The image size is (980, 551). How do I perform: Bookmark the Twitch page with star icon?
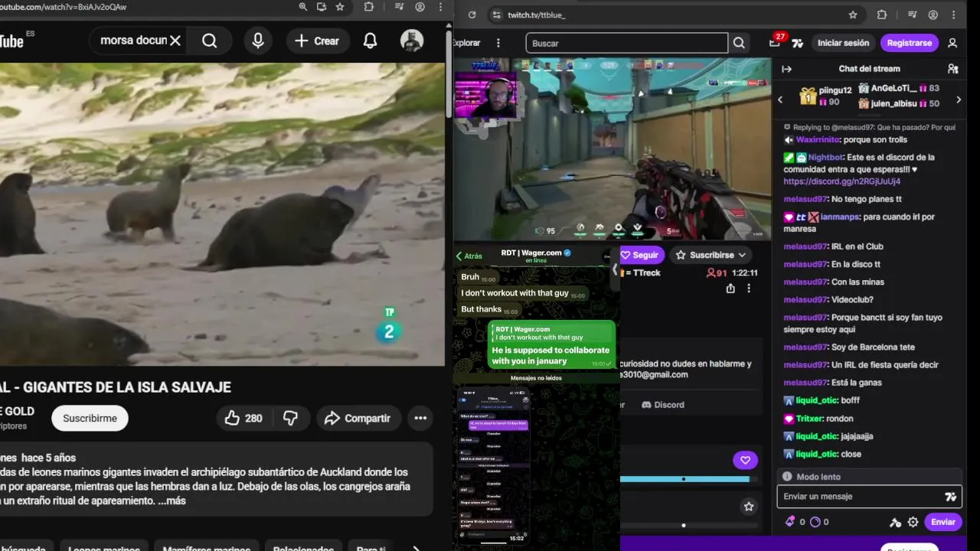pyautogui.click(x=853, y=15)
